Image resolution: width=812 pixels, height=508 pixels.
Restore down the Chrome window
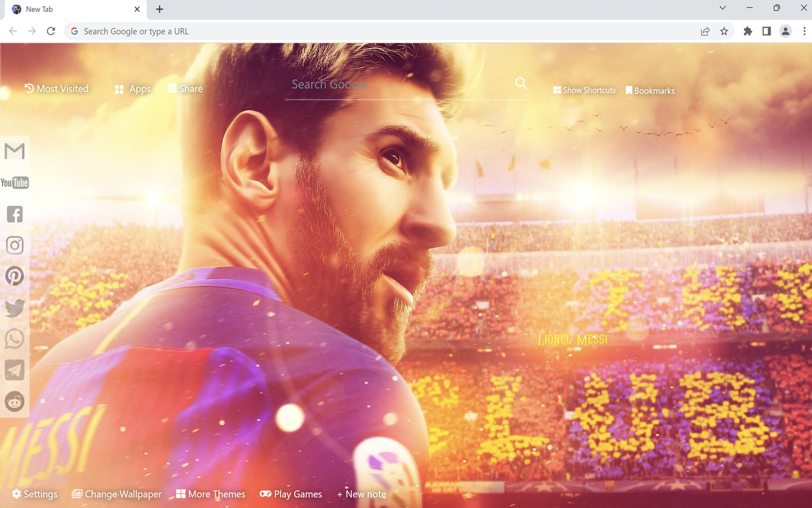pos(776,8)
